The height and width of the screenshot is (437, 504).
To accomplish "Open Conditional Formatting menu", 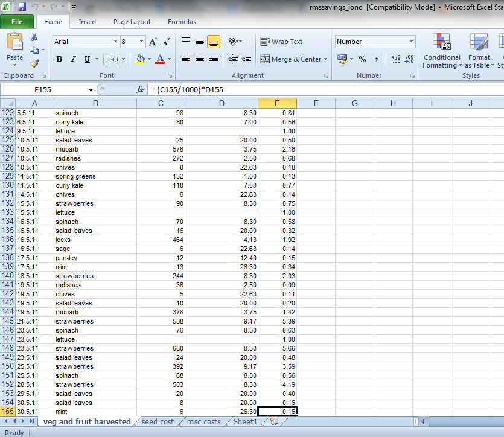I will tap(442, 51).
